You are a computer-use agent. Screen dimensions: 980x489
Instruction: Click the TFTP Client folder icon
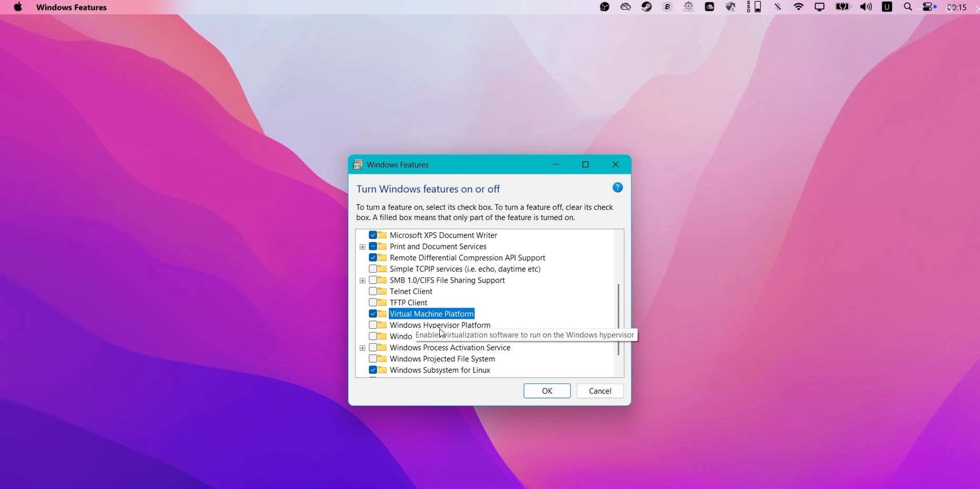(383, 303)
